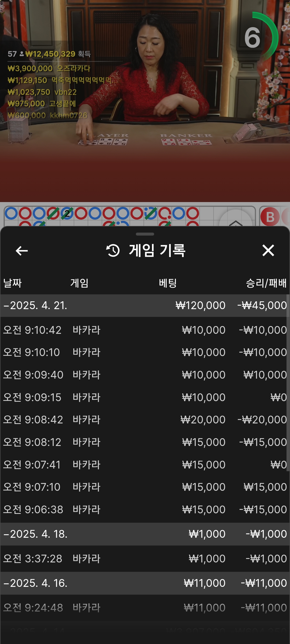The height and width of the screenshot is (644, 290).
Task: Click the bead road circle marked 2
Action: (67, 214)
